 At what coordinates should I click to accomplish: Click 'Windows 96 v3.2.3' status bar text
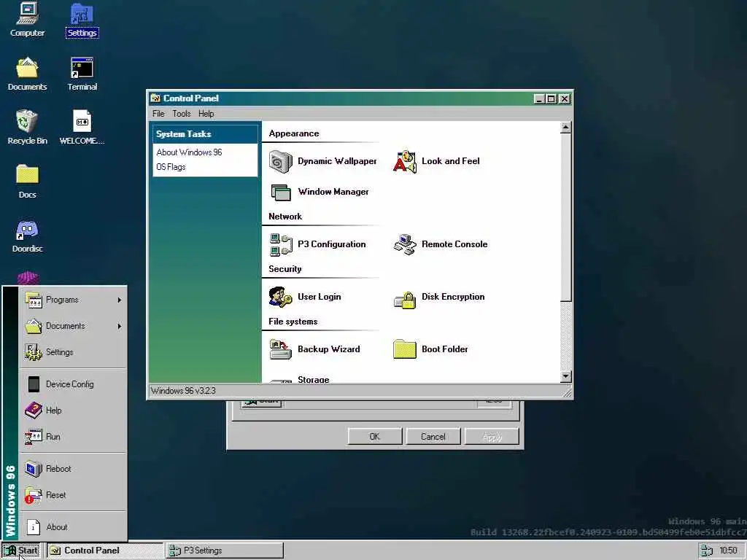point(183,391)
